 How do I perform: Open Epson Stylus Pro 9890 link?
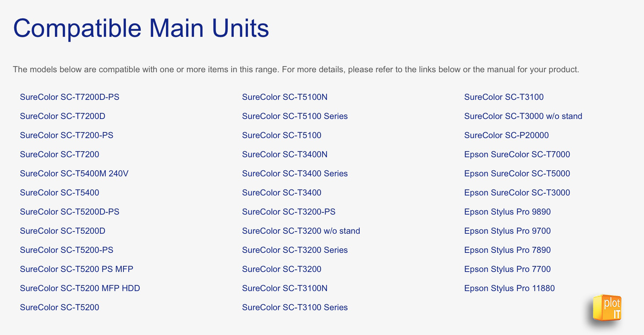507,212
